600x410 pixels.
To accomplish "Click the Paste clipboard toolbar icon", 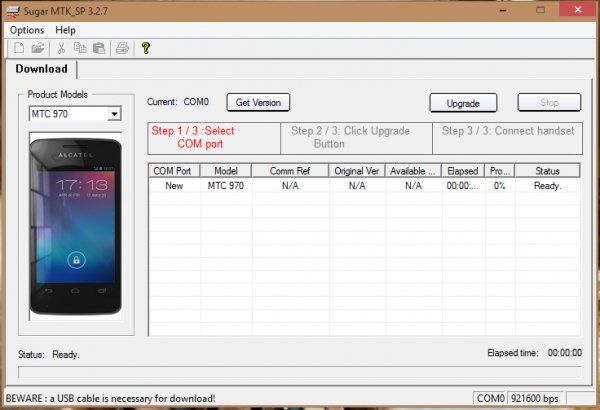I will [x=99, y=48].
